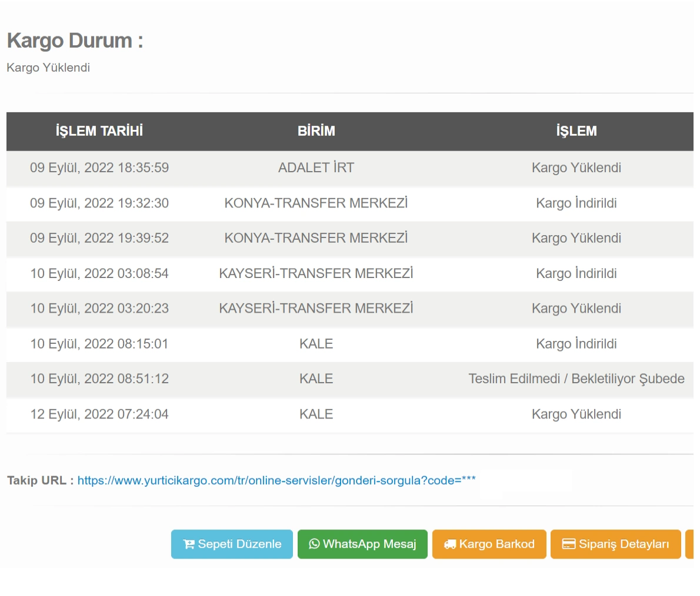The image size is (700, 596).
Task: Click the truck icon on Kargo Barkod
Action: pyautogui.click(x=450, y=544)
